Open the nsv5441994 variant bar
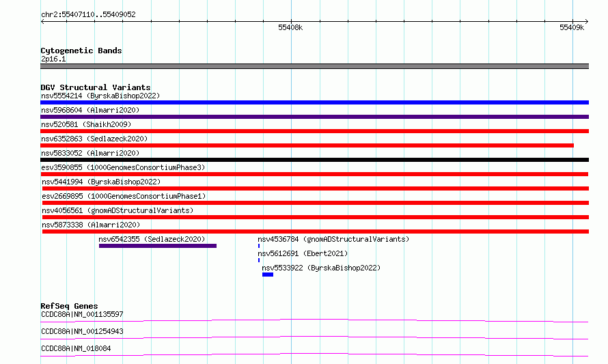 pyautogui.click(x=315, y=188)
